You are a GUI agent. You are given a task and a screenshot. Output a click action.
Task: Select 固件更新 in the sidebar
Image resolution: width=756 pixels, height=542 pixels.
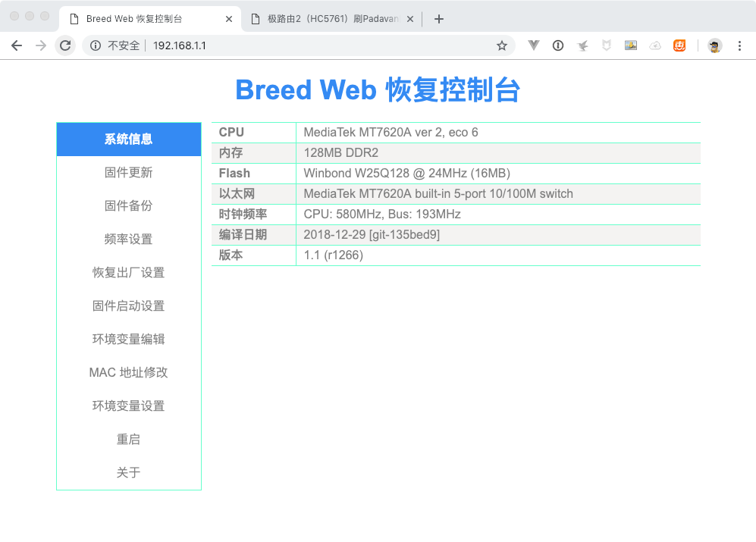(128, 172)
